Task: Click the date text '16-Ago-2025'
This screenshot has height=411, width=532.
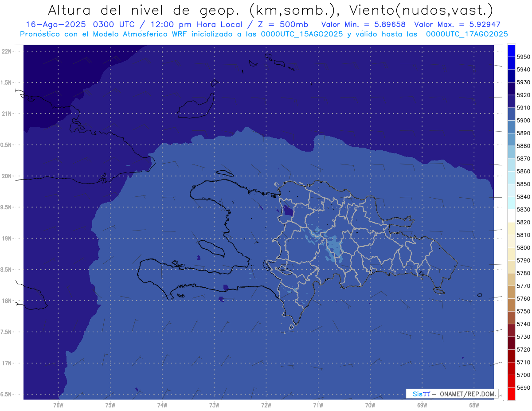Action: [56, 25]
